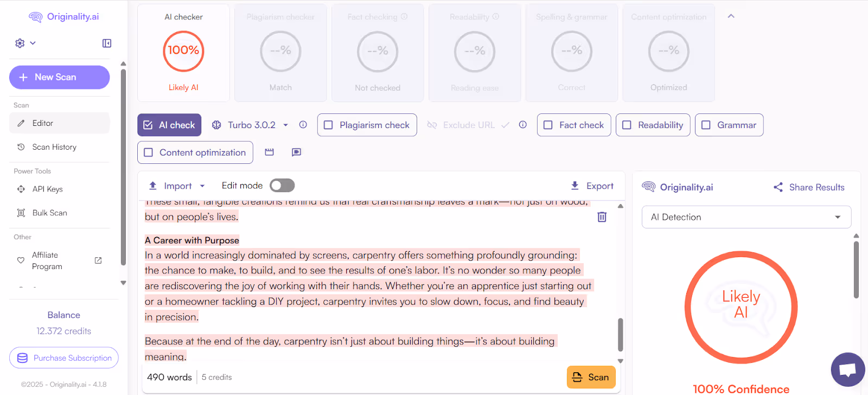Open Scan History
The width and height of the screenshot is (868, 395).
point(60,147)
